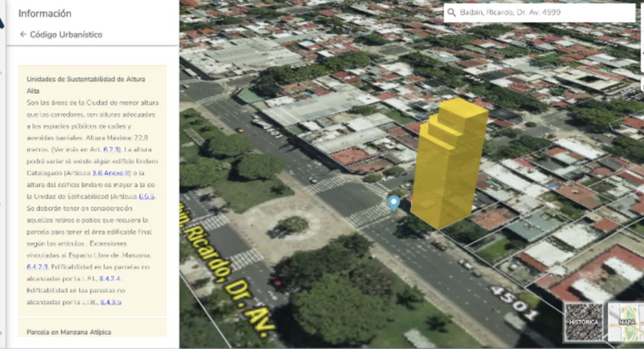Open the 3.6 Anexo II link
644x349 pixels.
click(111, 173)
